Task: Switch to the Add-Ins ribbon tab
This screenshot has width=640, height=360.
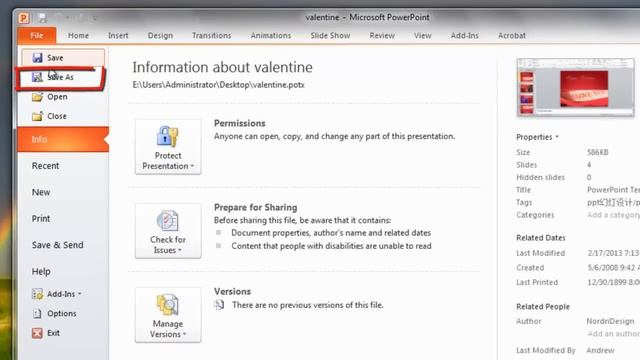Action: [464, 36]
